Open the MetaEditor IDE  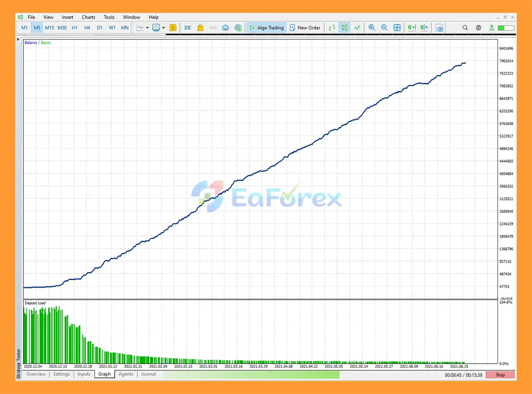click(x=188, y=28)
